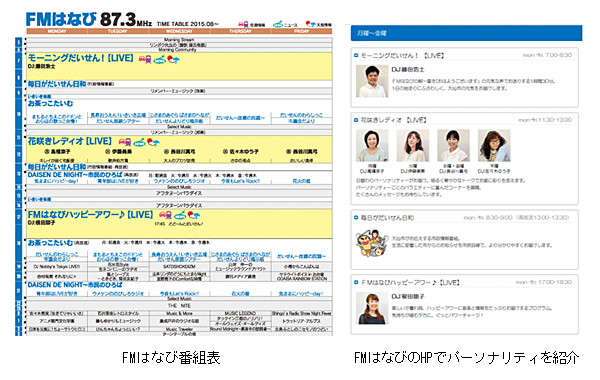Click the SATOSHOKOIZM cell in the timetable
This screenshot has height=380, width=600.
pos(179,266)
